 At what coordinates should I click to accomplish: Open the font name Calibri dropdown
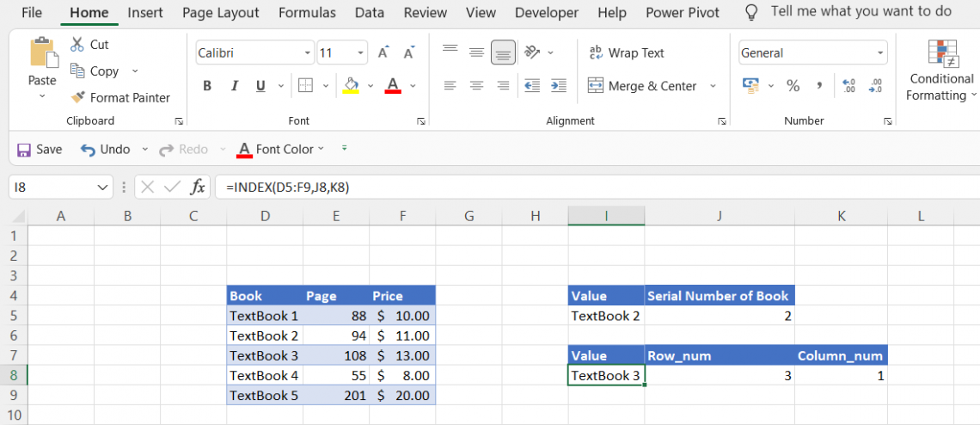tap(307, 53)
